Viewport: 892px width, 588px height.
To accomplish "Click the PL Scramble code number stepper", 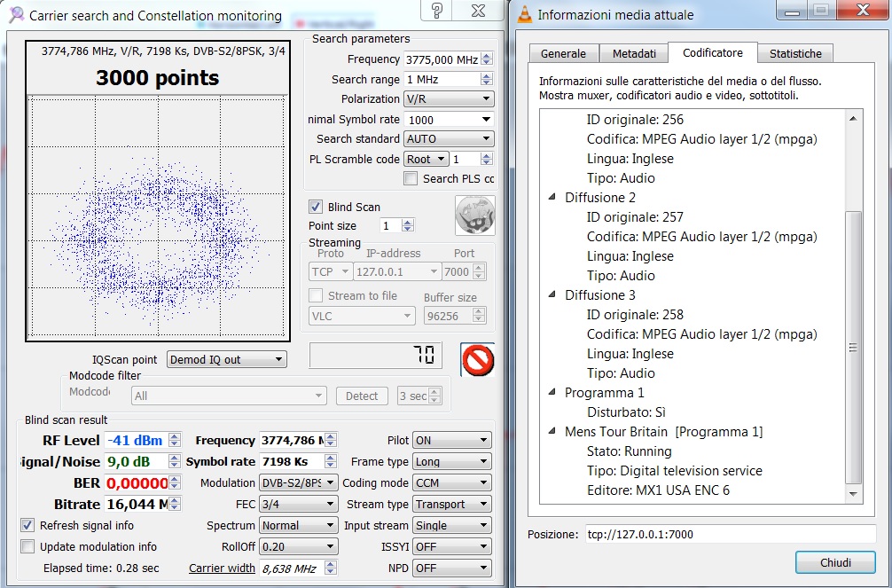I will (487, 160).
